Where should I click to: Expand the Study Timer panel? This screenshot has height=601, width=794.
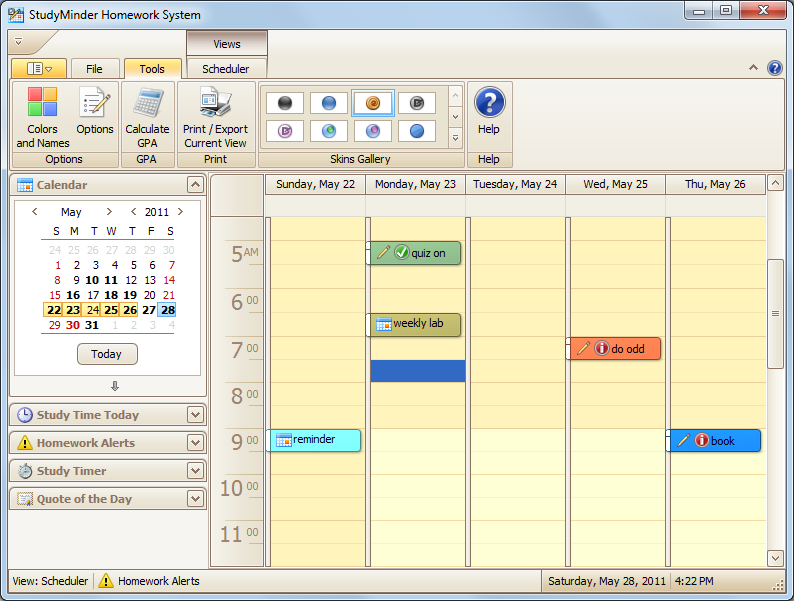(x=195, y=471)
